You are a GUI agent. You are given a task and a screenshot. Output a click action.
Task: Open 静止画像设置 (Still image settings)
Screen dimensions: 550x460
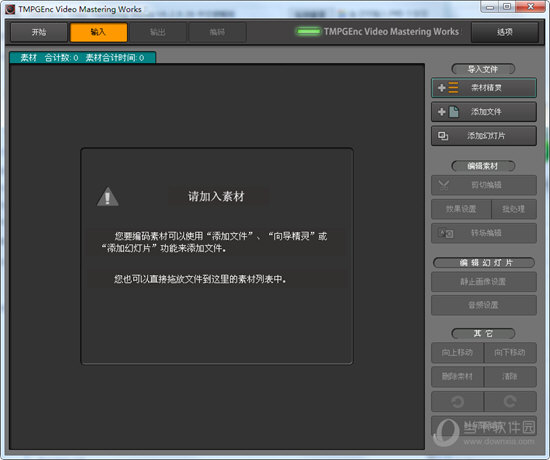coord(484,281)
